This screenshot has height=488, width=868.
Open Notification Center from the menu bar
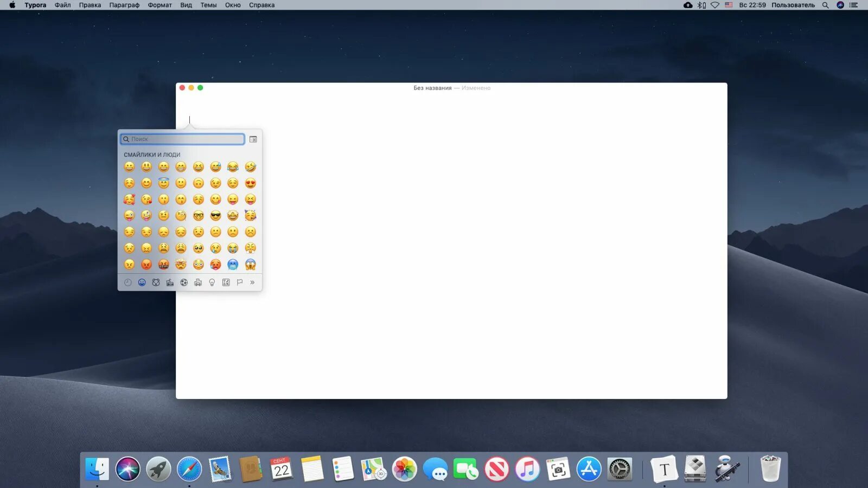[853, 5]
